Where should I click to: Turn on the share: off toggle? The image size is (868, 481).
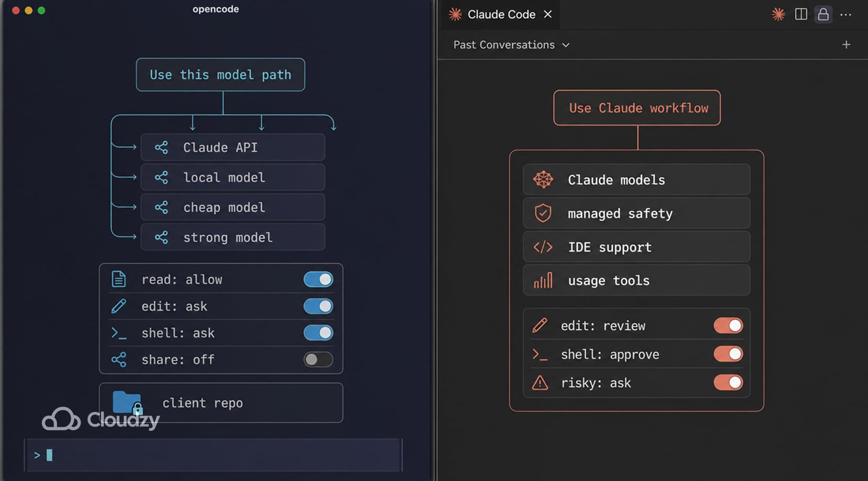(318, 359)
